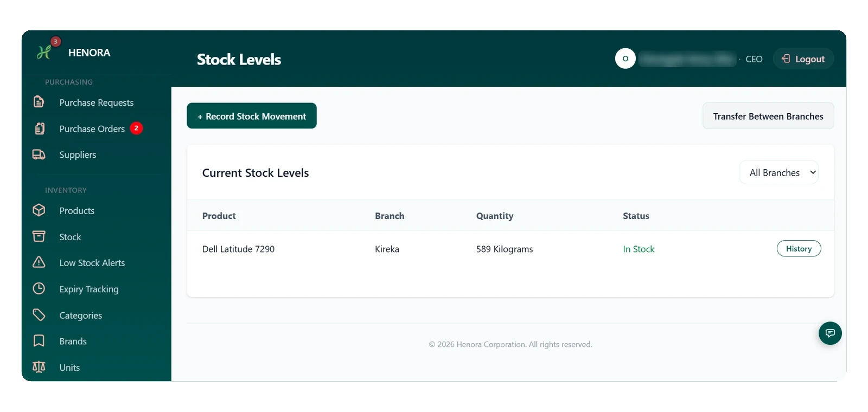Click Record Stock Movement button
868x412 pixels.
click(x=252, y=116)
